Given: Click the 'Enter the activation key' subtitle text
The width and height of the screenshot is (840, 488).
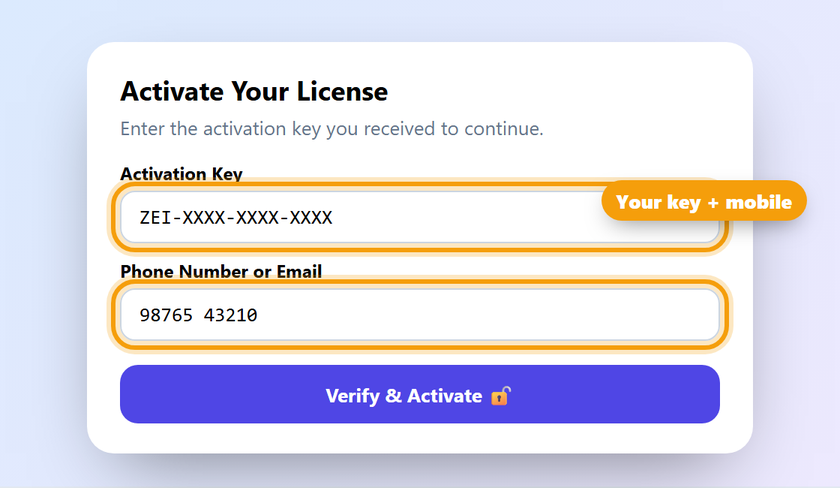Looking at the screenshot, I should [x=332, y=129].
